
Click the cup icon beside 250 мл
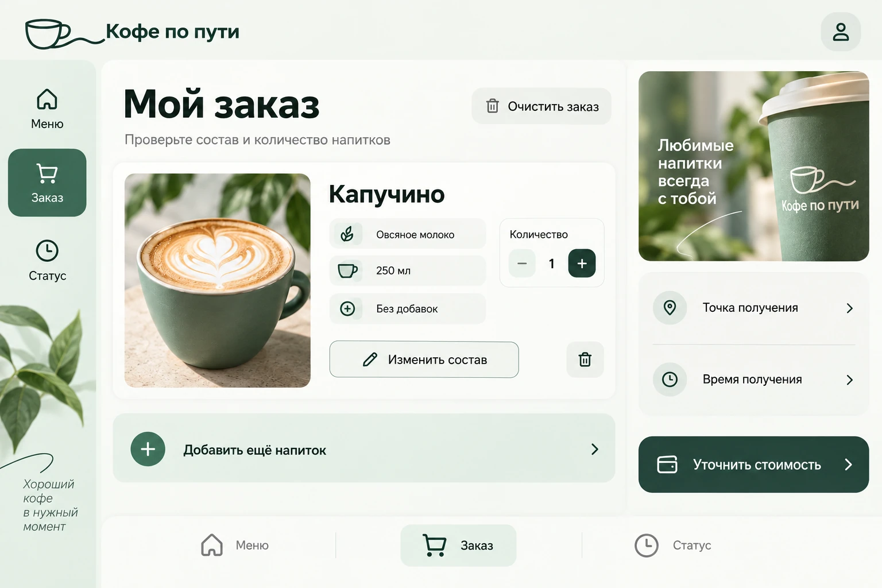[347, 270]
